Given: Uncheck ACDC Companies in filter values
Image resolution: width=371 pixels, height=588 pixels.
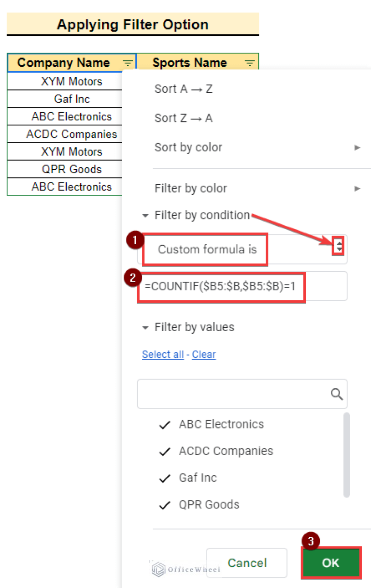Looking at the screenshot, I should pyautogui.click(x=164, y=451).
